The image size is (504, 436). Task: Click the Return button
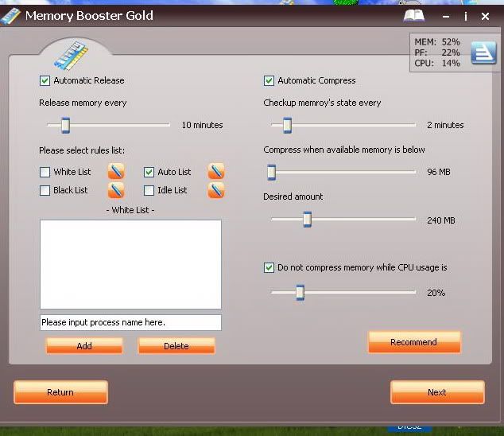coord(60,392)
